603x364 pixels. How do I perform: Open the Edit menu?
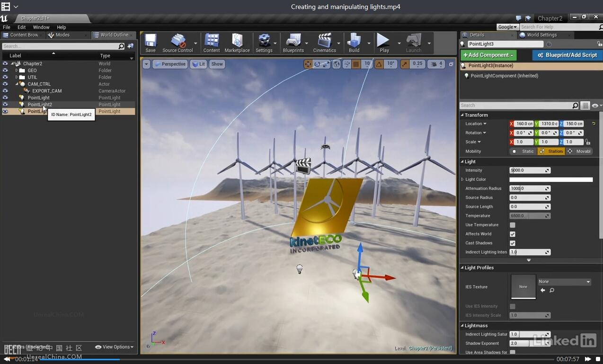tap(22, 27)
